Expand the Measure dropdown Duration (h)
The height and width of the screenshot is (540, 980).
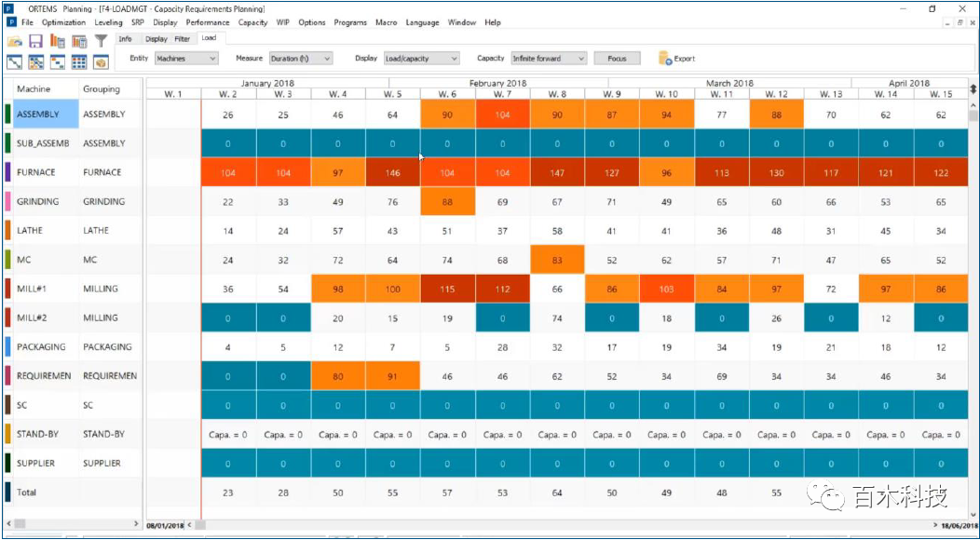pos(300,59)
